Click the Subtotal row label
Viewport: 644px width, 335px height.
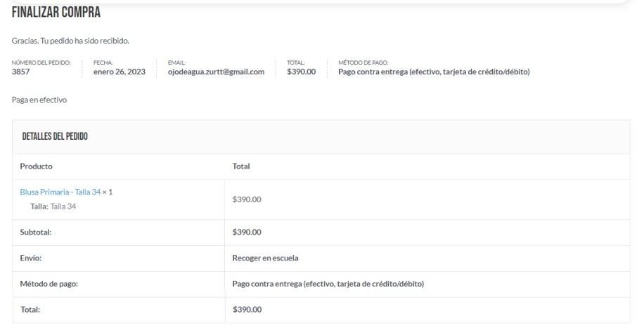click(x=36, y=232)
